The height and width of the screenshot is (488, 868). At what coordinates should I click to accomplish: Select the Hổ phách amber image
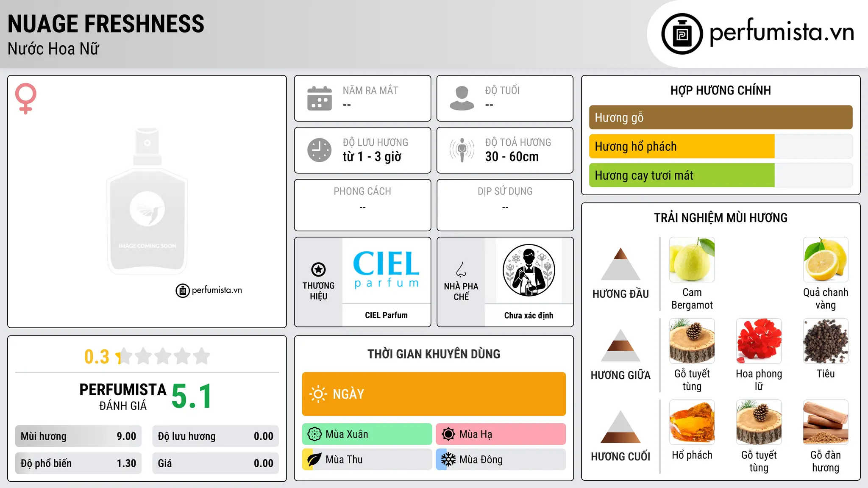tap(692, 422)
